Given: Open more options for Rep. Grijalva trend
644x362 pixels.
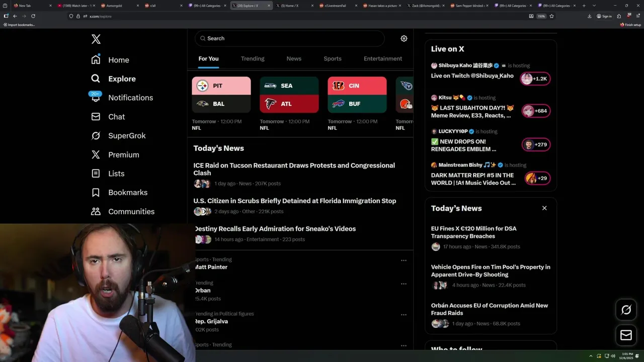Looking at the screenshot, I should pos(404,315).
